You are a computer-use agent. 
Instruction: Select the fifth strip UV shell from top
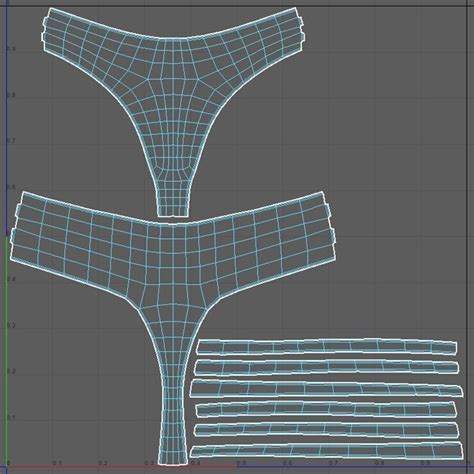(x=326, y=429)
